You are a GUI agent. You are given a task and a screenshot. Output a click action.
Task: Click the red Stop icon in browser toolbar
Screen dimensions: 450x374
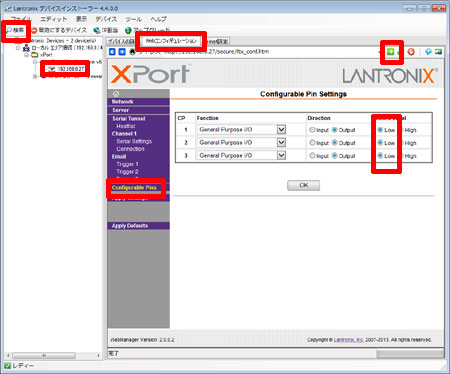(411, 52)
